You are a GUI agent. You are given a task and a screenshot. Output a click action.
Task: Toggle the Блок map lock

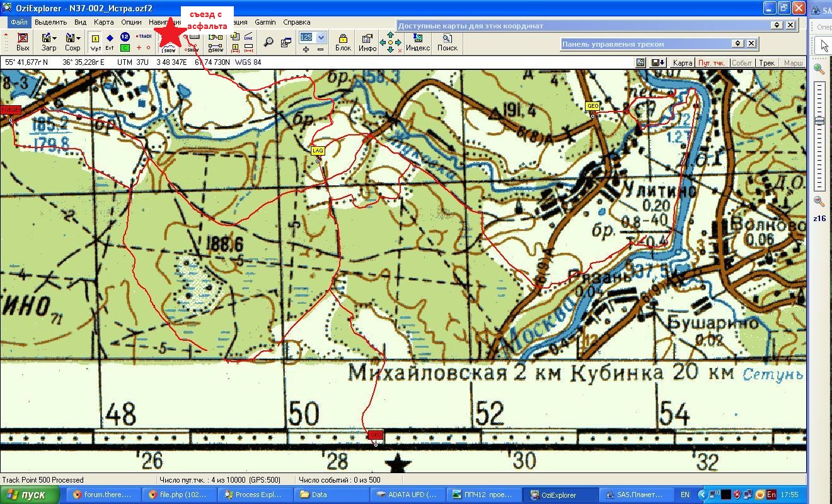(x=343, y=42)
